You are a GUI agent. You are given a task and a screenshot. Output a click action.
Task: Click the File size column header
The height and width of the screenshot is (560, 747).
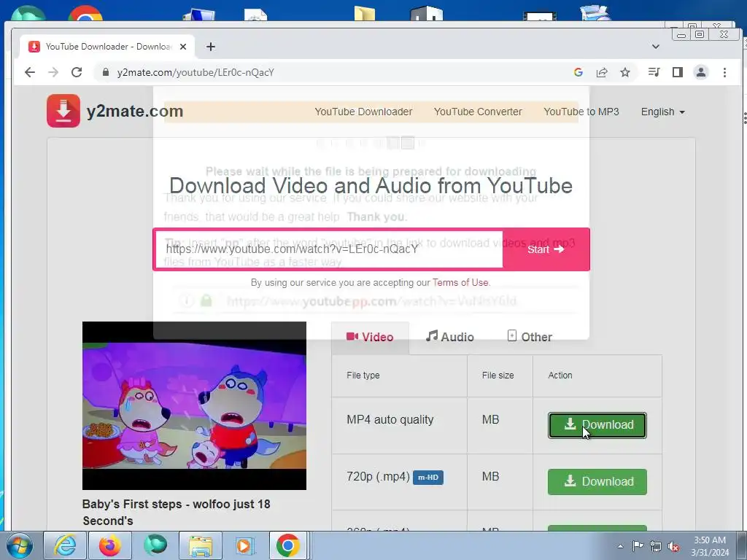click(498, 376)
